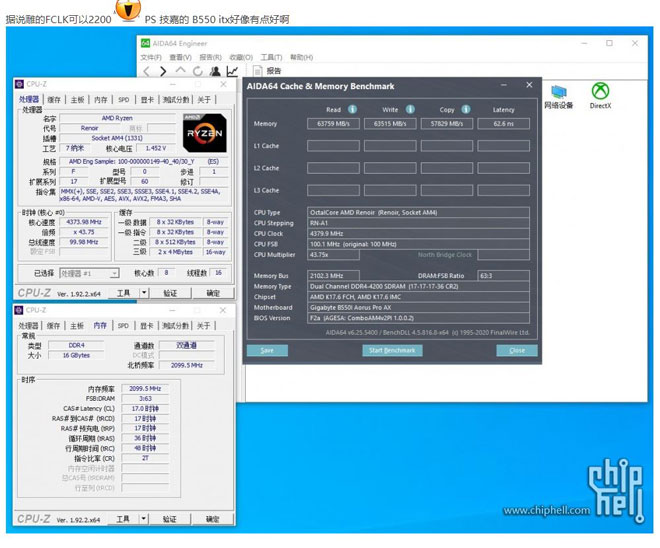Screen dimensions: 660x548
Task: Click Memory Read result 63759 MB/s
Action: point(333,124)
